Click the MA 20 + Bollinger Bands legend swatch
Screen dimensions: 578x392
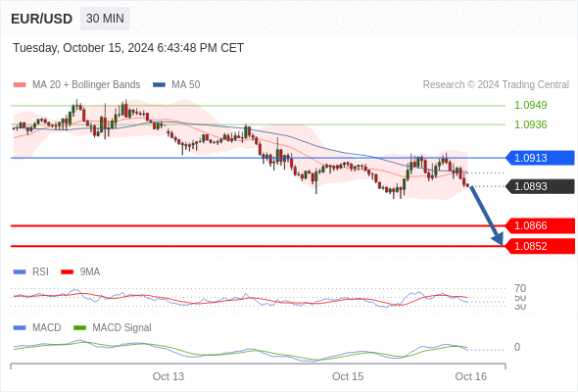coord(20,85)
